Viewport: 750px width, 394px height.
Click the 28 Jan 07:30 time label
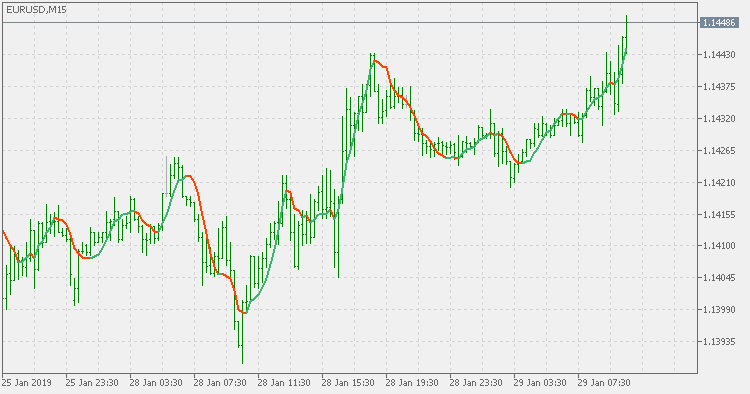pyautogui.click(x=220, y=383)
